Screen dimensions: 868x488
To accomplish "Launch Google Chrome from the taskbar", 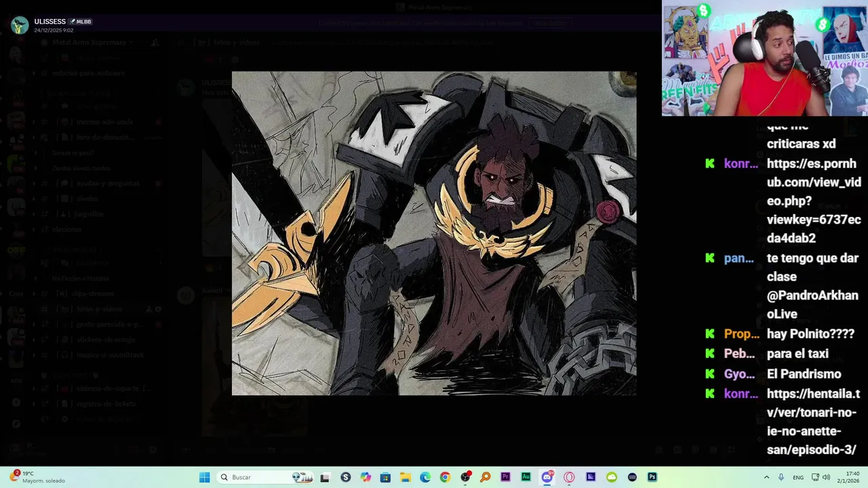I will (445, 477).
